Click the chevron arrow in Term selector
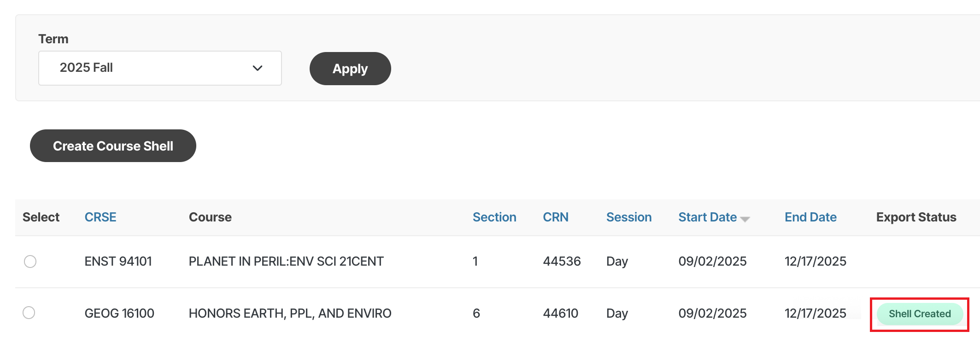Viewport: 980px width, 343px height. click(x=257, y=68)
